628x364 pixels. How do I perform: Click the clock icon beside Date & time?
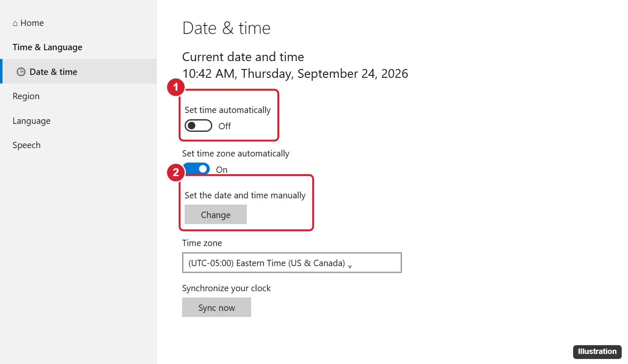point(21,72)
